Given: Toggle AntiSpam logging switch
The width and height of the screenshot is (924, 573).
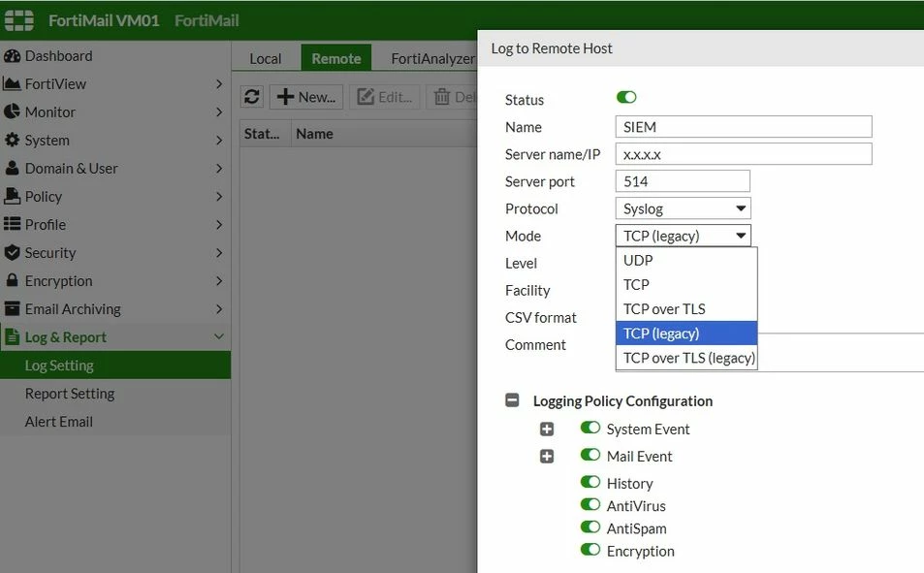Looking at the screenshot, I should [589, 526].
